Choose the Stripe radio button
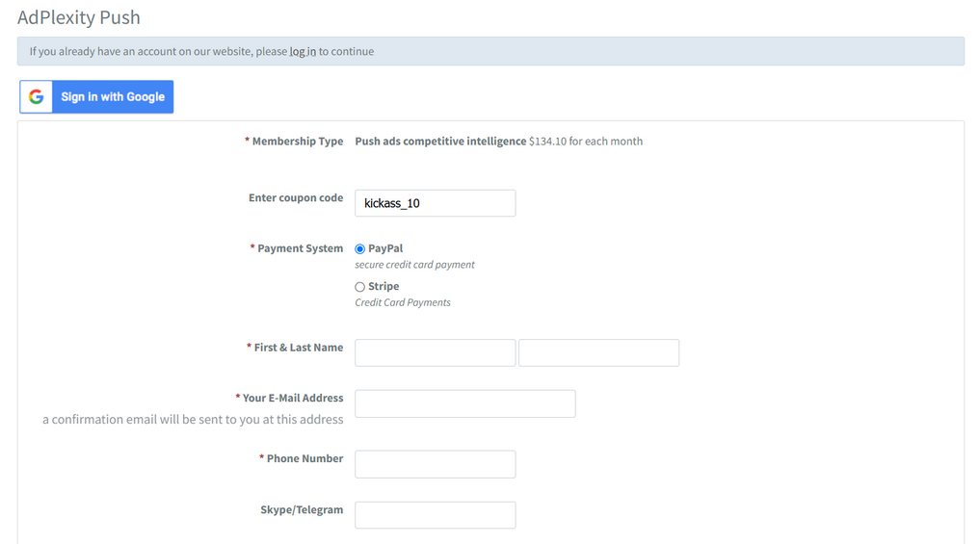The width and height of the screenshot is (980, 544). (x=360, y=287)
